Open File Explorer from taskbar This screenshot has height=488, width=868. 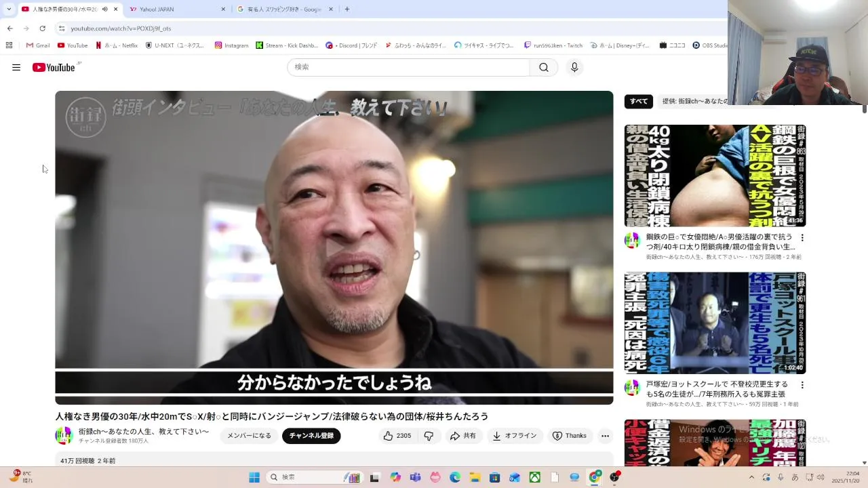click(x=475, y=477)
